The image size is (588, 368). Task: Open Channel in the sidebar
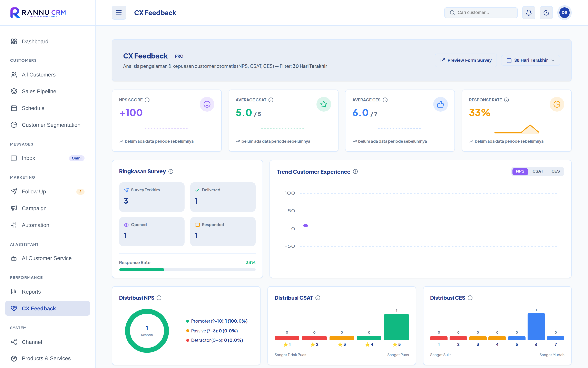pos(48,342)
